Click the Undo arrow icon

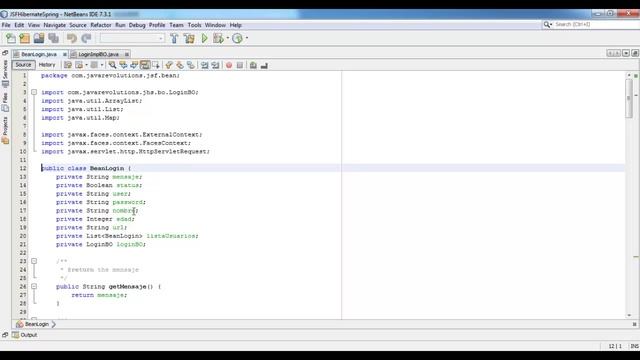71,38
